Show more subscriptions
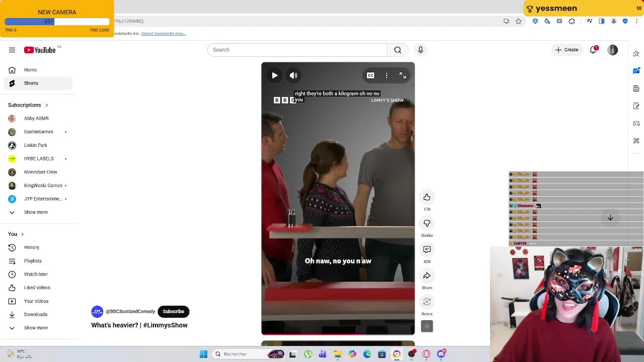Viewport: 644px width, 362px height. pos(38,212)
